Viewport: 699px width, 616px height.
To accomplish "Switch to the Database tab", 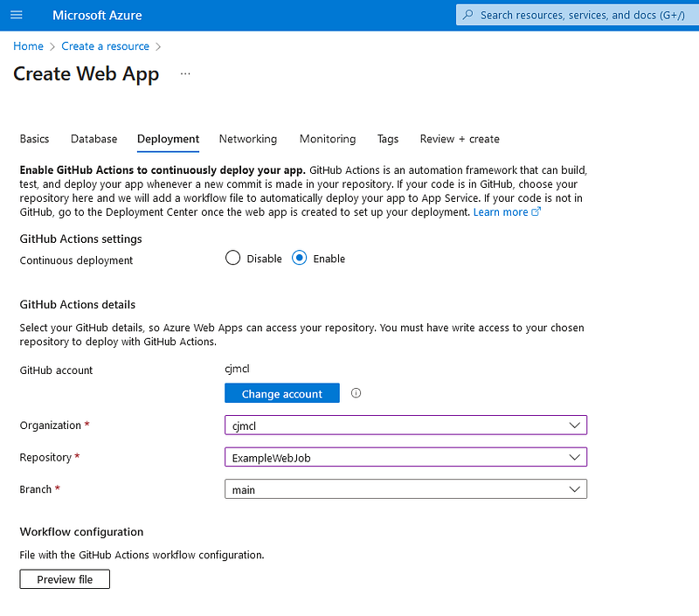I will (94, 139).
